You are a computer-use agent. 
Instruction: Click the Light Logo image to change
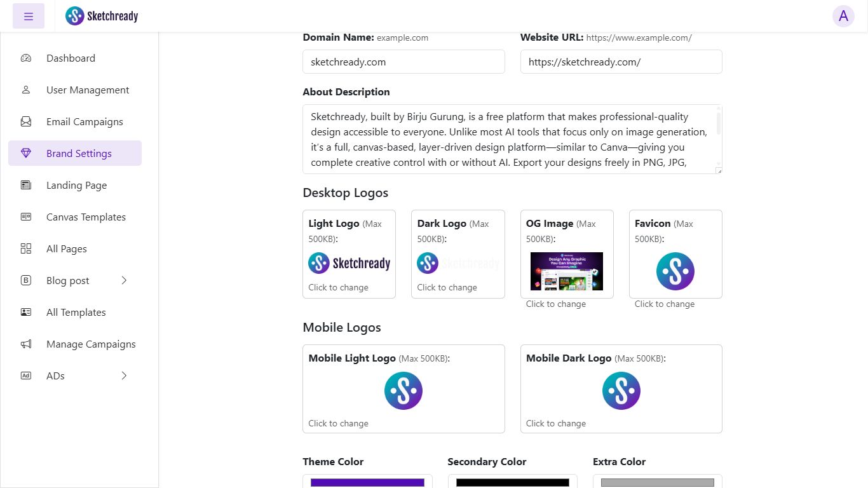(349, 263)
